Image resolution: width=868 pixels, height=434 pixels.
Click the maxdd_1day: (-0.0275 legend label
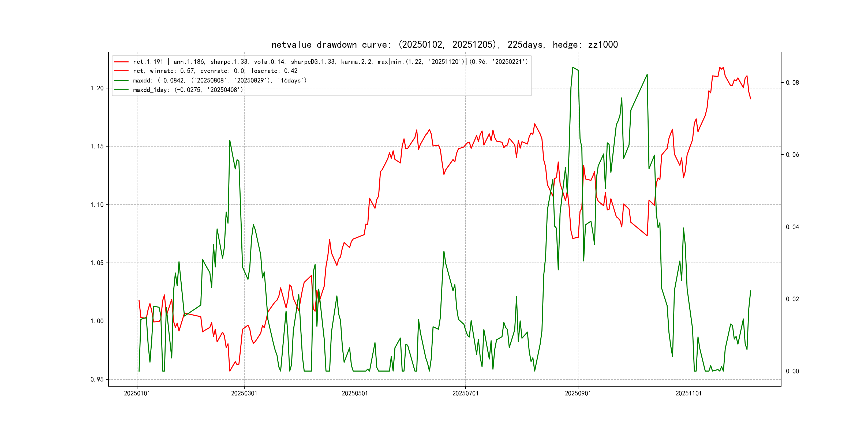[188, 90]
